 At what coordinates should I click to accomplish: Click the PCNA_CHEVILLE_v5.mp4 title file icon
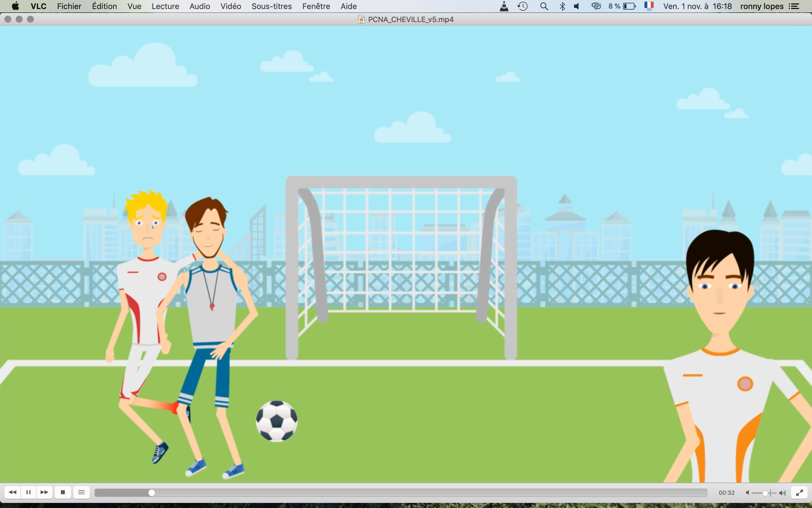tap(361, 19)
